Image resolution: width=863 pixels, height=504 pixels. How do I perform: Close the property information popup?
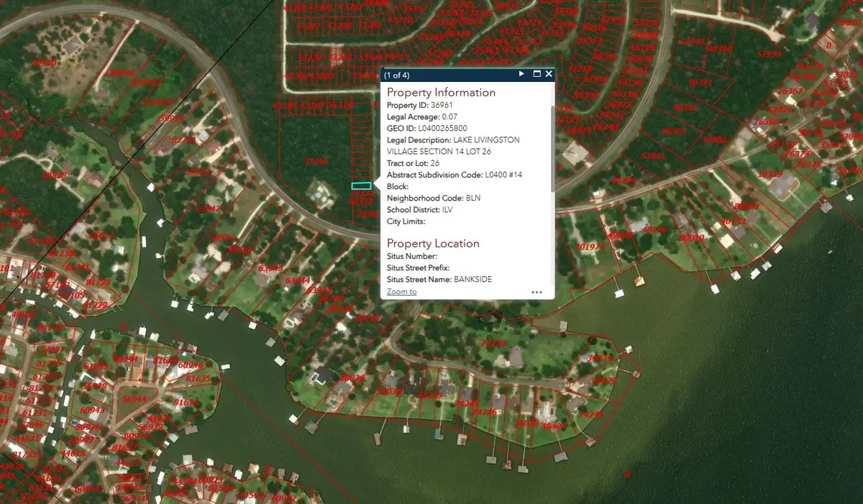[549, 74]
